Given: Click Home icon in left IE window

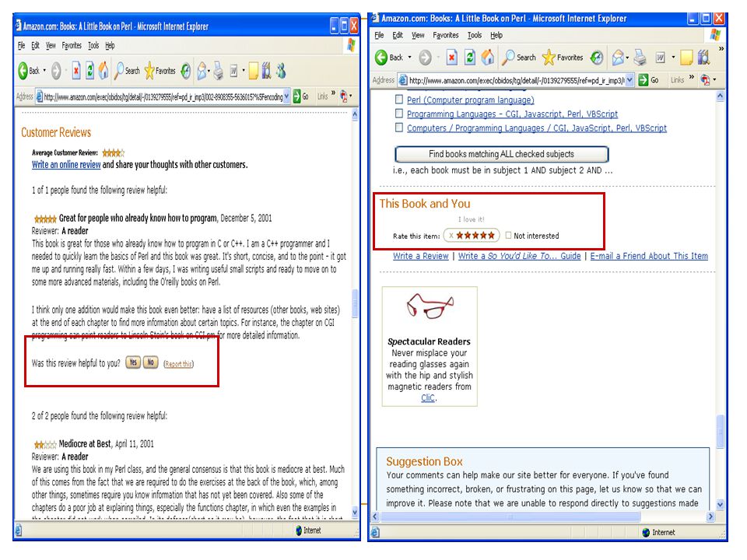Looking at the screenshot, I should [x=103, y=71].
